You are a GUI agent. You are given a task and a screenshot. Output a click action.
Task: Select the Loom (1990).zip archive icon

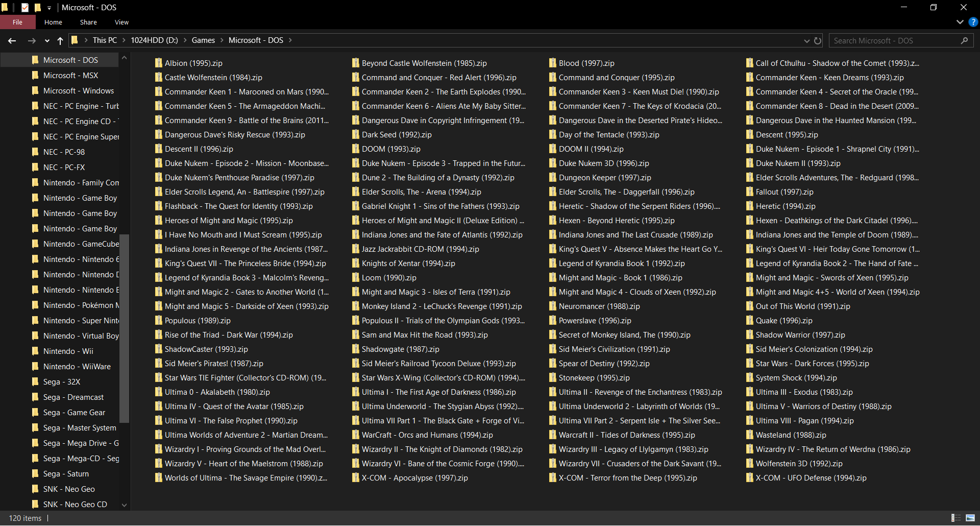355,278
